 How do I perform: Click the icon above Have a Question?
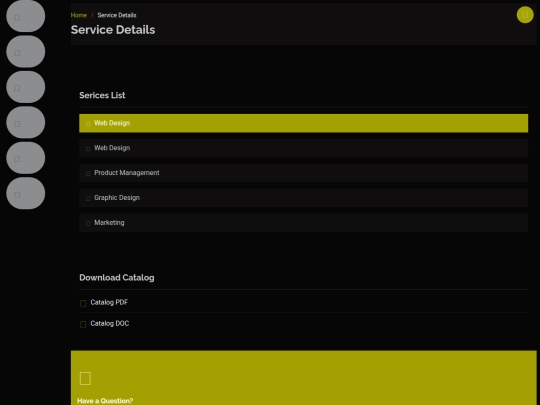(85, 378)
